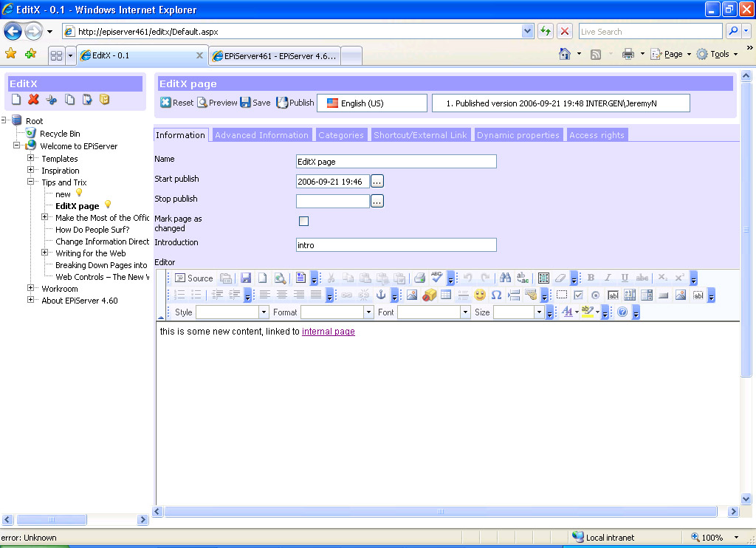Click the red X delete page icon
Viewport: 756px width, 548px height.
point(33,100)
